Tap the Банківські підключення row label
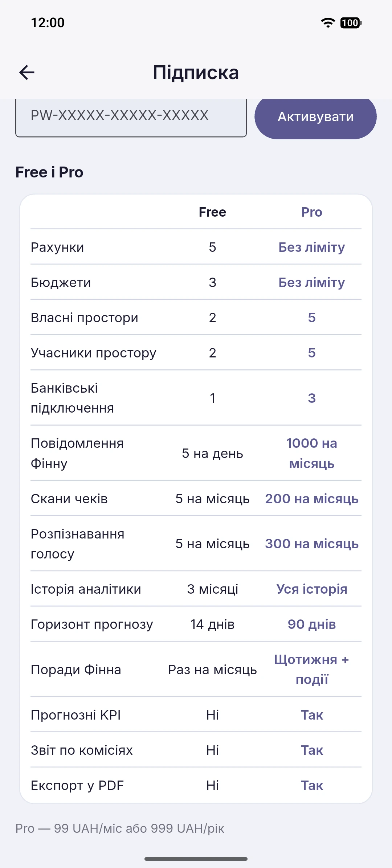392x868 pixels. click(x=72, y=398)
